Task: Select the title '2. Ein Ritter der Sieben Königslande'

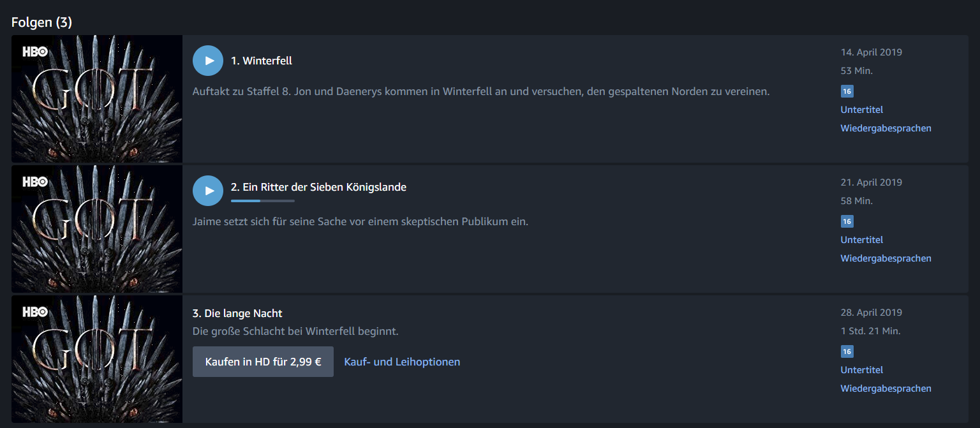Action: 318,187
